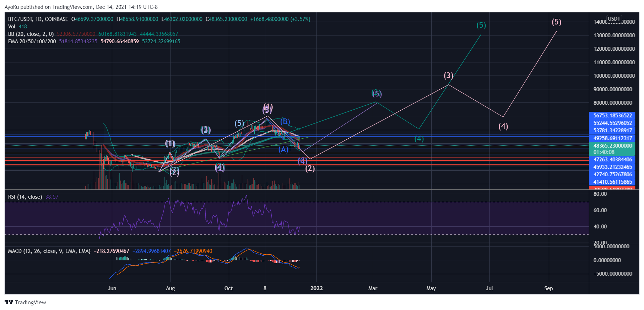Click the 49258.69112317 price label
644x310 pixels.
[612, 138]
